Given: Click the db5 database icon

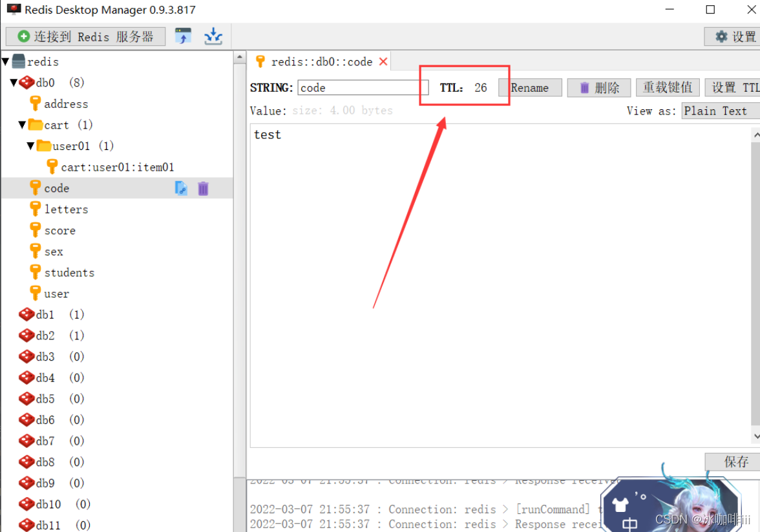Looking at the screenshot, I should tap(26, 399).
